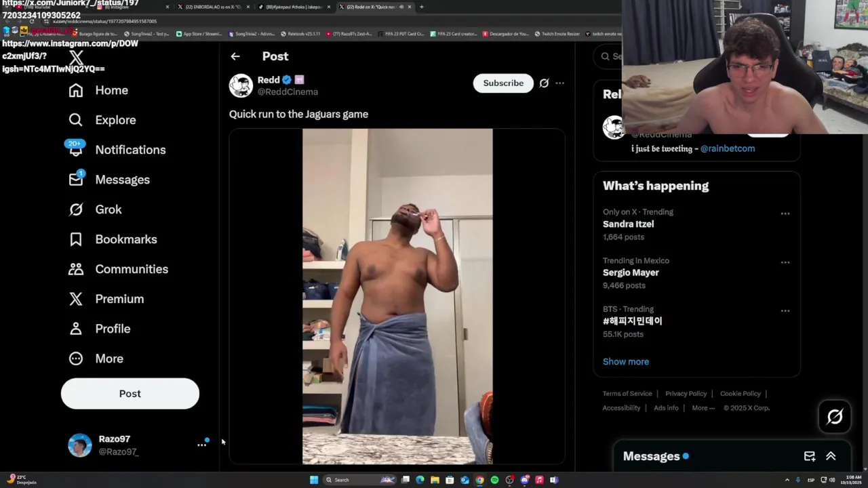This screenshot has height=488, width=868.
Task: Open Cookie Policy link
Action: [741, 394]
